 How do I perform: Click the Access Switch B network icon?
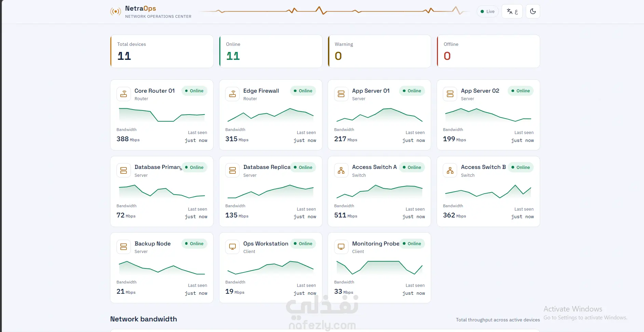450,170
